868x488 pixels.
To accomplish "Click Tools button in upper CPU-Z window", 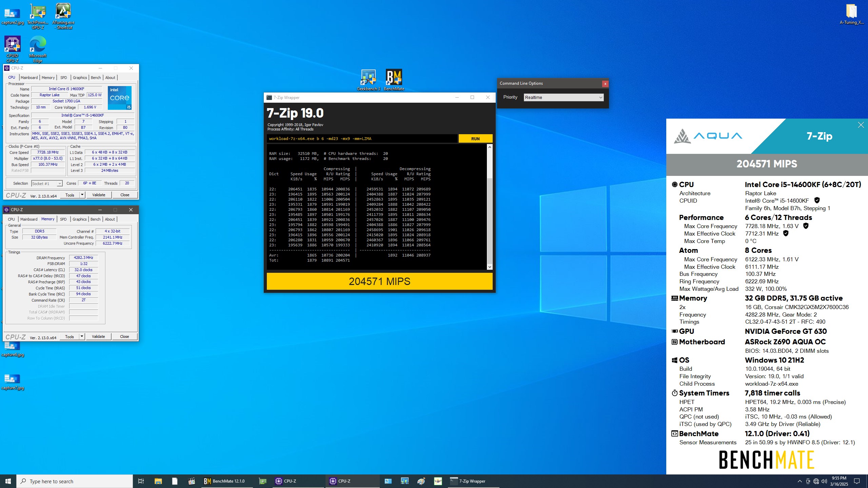I will tap(70, 195).
